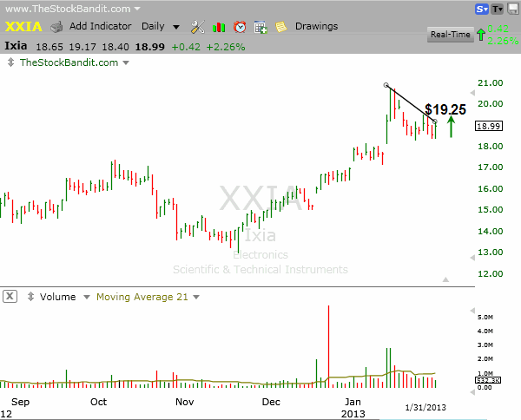Expand the TheStockBandit.com chart dropdown arrow

coord(126,62)
